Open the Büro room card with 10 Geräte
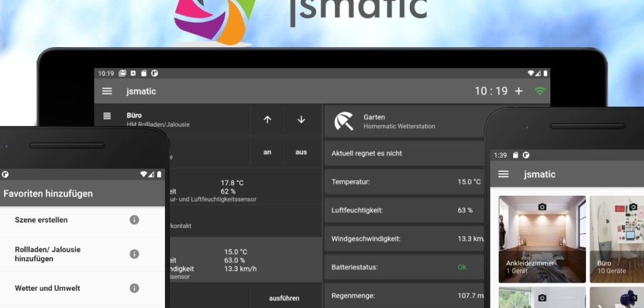Screen dimensions: 644x308 pyautogui.click(x=617, y=239)
